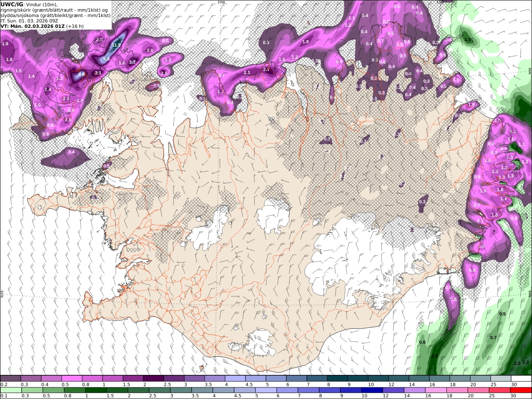Click the darkest green rain swatch labeled 1
The height and width of the screenshot is (399, 532).
coord(96,390)
